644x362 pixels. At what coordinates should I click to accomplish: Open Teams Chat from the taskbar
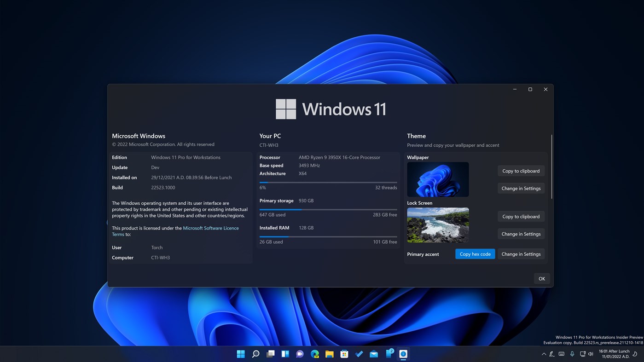[300, 354]
